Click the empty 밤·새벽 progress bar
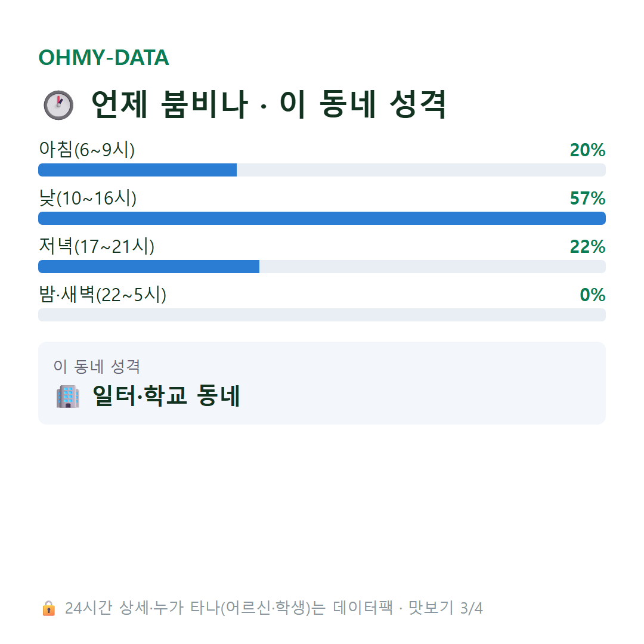Viewport: 644px width, 644px height. point(322,315)
